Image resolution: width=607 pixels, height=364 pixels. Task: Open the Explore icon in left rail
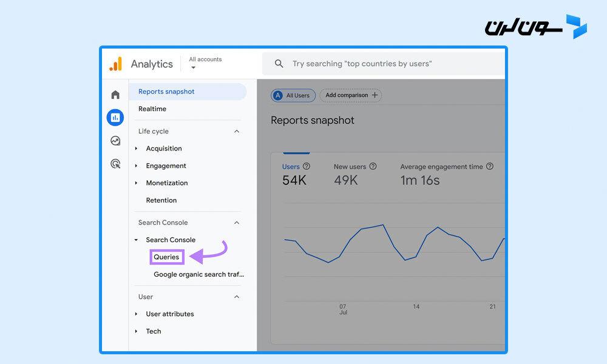point(115,141)
